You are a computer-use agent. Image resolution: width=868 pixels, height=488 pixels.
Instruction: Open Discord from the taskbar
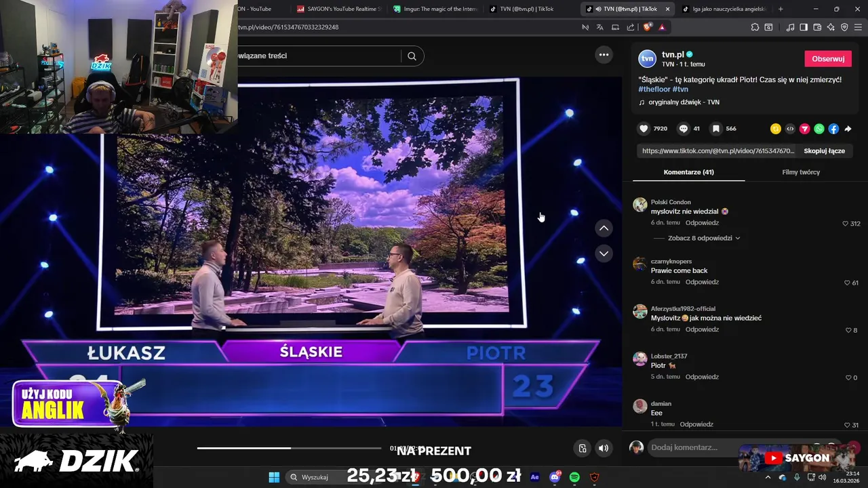pos(555,477)
